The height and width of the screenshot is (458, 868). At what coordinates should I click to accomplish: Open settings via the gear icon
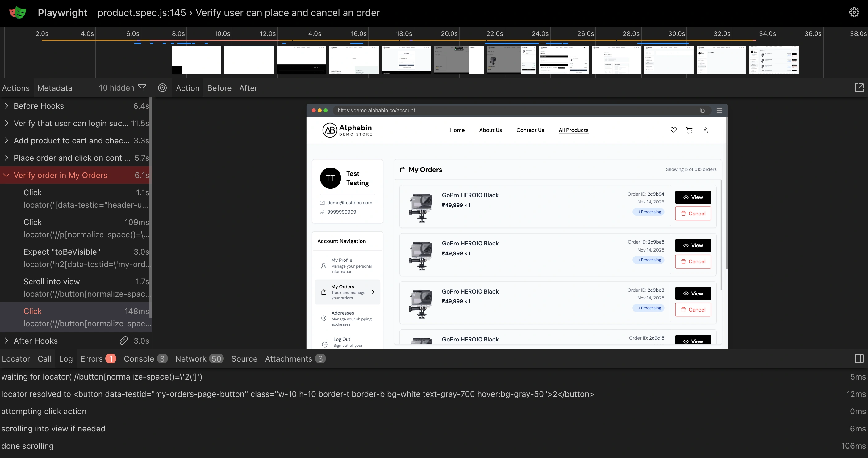(x=855, y=12)
